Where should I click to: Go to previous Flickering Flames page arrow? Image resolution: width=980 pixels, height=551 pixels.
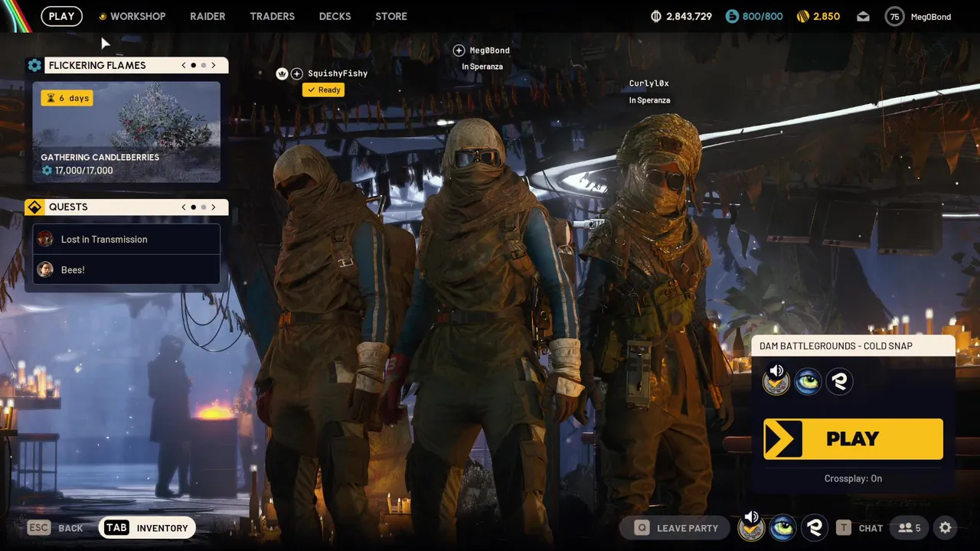coord(184,66)
